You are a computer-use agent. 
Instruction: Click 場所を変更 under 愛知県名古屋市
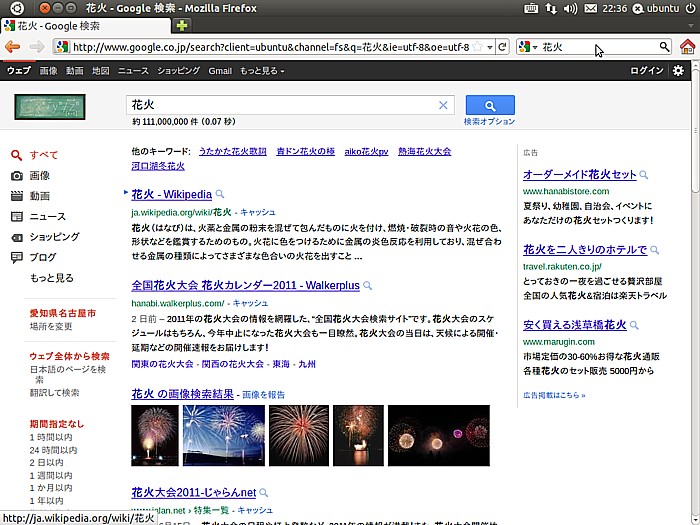click(51, 326)
